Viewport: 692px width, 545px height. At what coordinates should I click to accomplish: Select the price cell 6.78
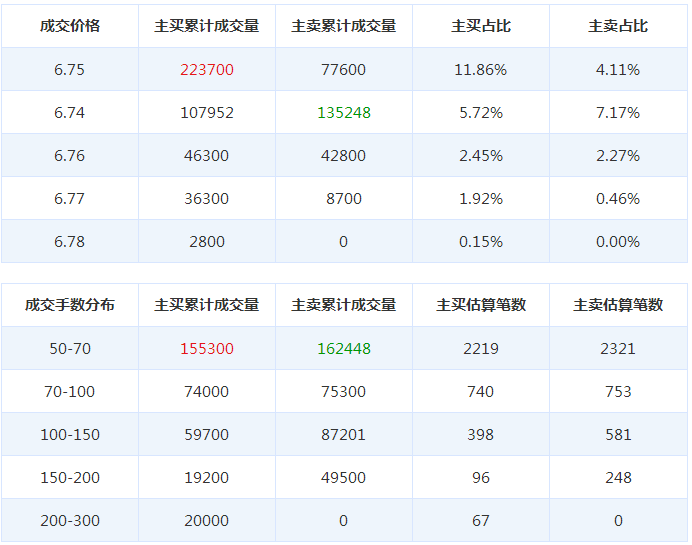click(69, 242)
